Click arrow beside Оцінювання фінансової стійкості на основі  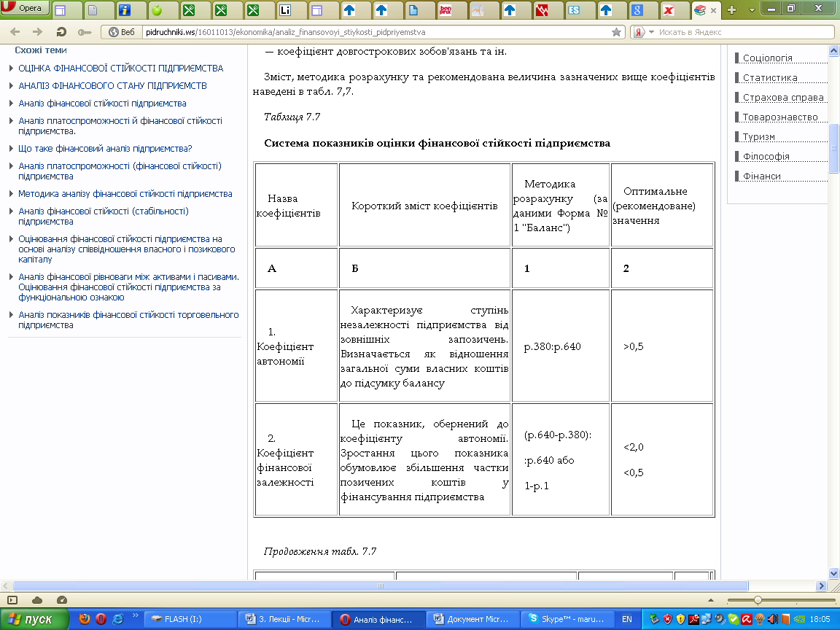point(12,239)
